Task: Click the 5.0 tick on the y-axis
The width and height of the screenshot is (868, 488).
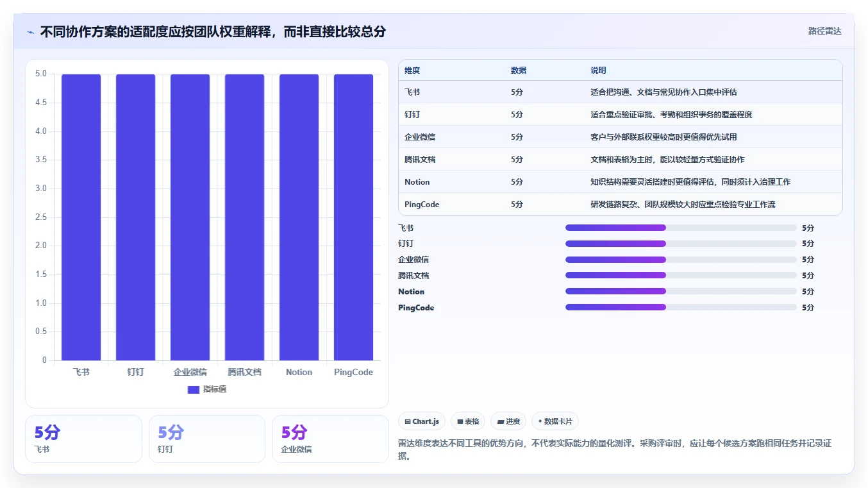Action: [x=41, y=74]
